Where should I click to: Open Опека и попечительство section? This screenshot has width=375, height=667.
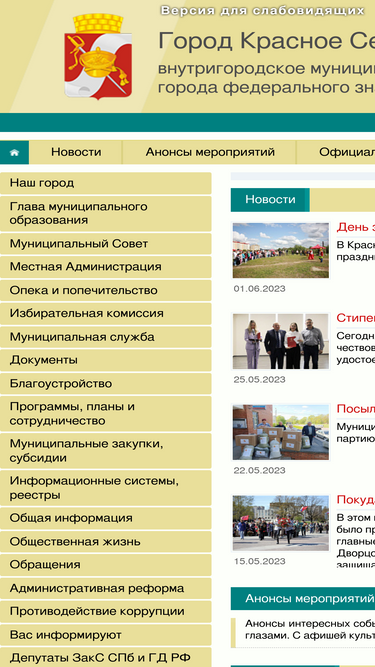point(105,291)
